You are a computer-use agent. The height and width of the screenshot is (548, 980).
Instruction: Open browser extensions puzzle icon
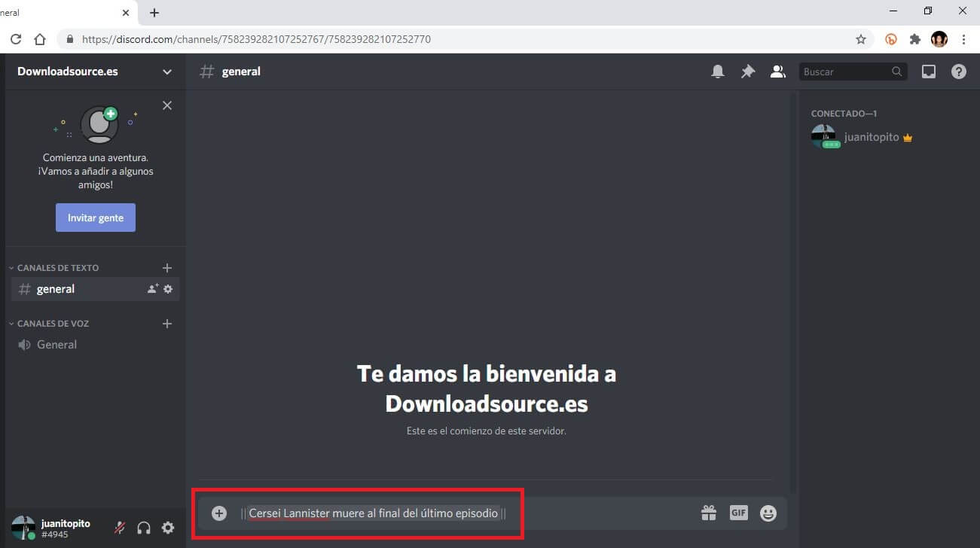915,39
